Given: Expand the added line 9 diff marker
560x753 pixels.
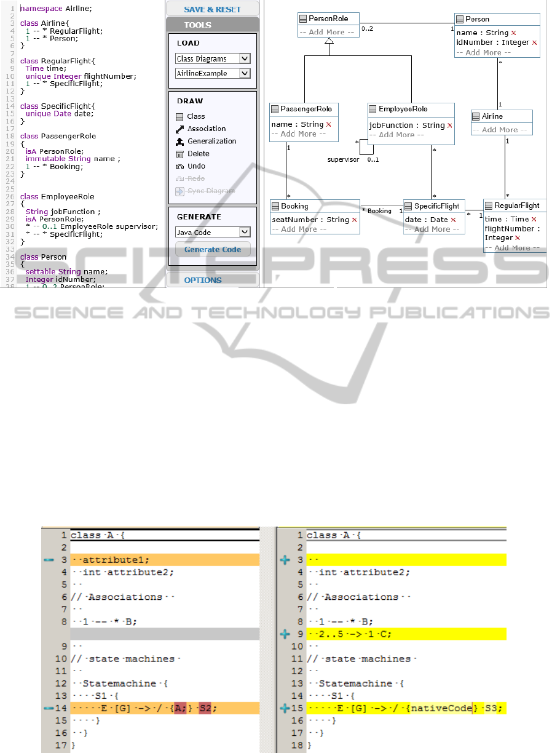Looking at the screenshot, I should click(x=285, y=634).
